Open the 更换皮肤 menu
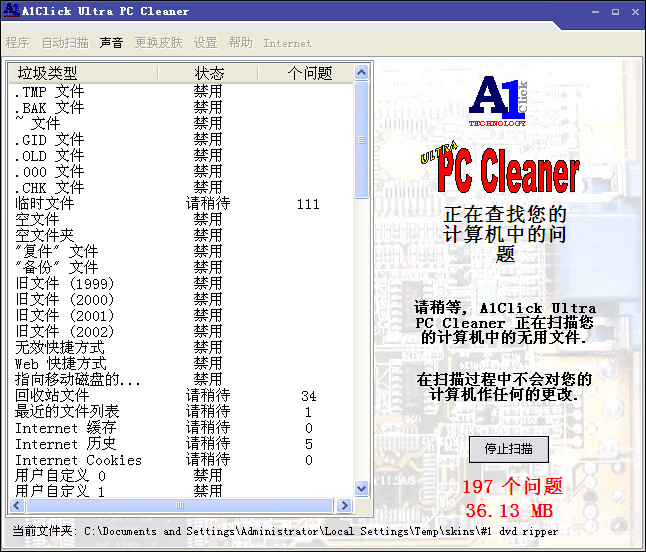646x552 pixels. pyautogui.click(x=158, y=43)
